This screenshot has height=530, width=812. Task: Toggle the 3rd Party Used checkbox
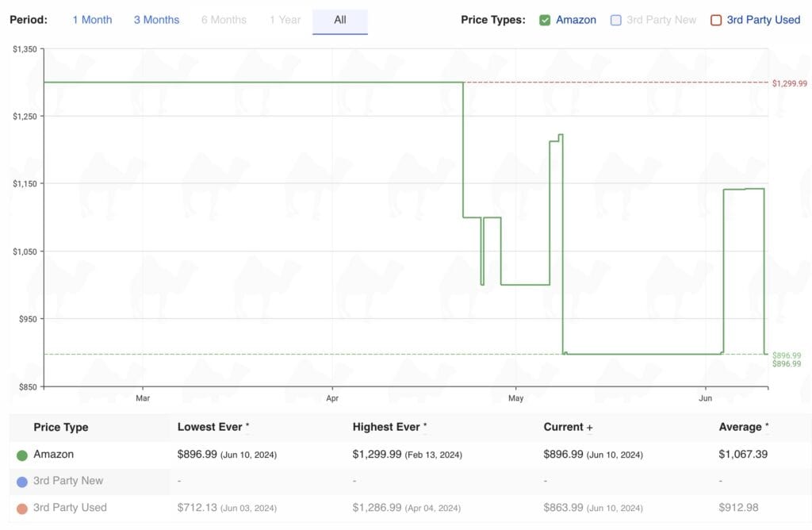(x=716, y=21)
